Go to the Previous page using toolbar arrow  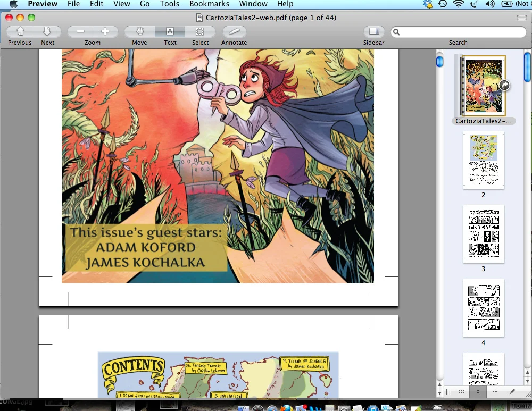point(20,31)
